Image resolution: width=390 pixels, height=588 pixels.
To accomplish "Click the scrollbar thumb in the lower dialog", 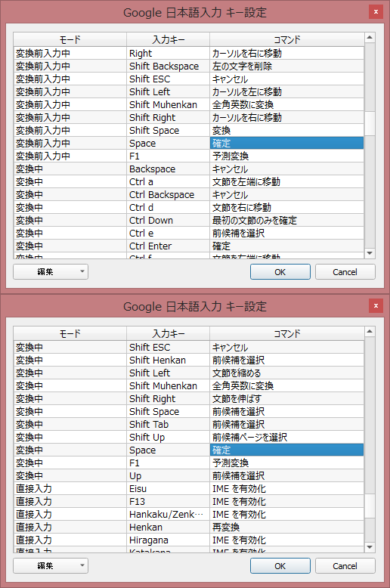I will tap(370, 506).
